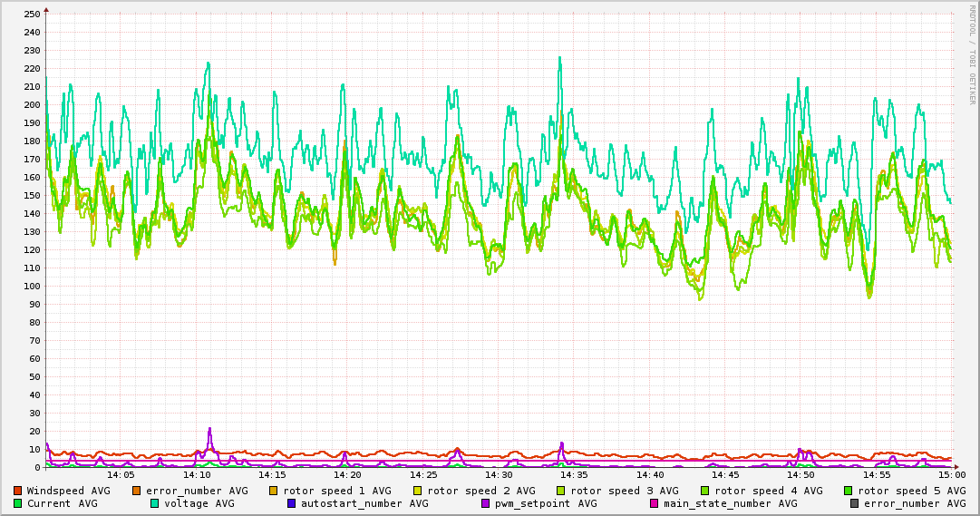Click the 14:05 time axis label
980x516 pixels.
(121, 475)
